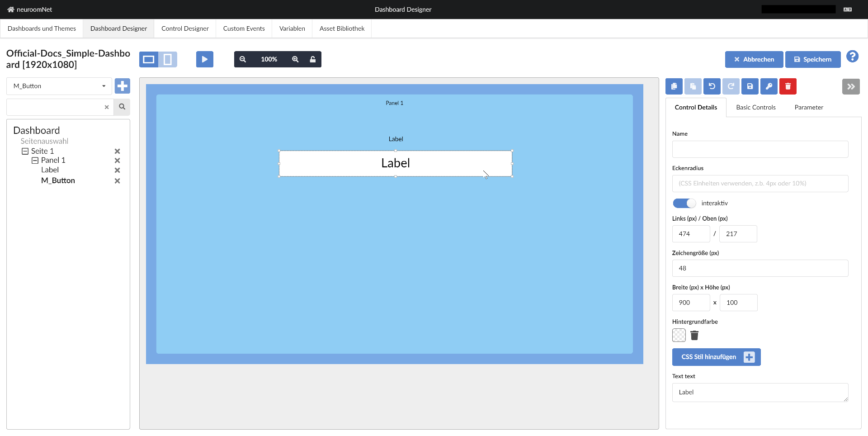Undo the last change
The image size is (868, 436).
pos(712,86)
